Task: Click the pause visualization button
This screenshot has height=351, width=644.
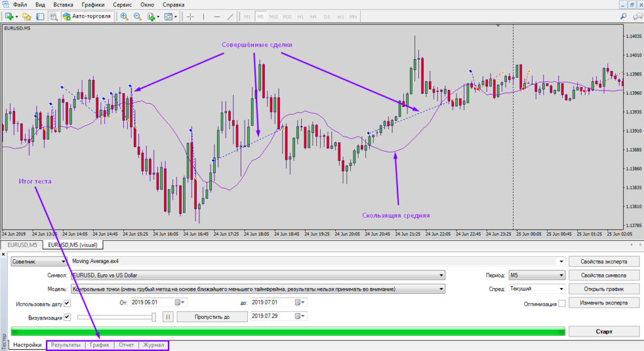Action: point(167,317)
